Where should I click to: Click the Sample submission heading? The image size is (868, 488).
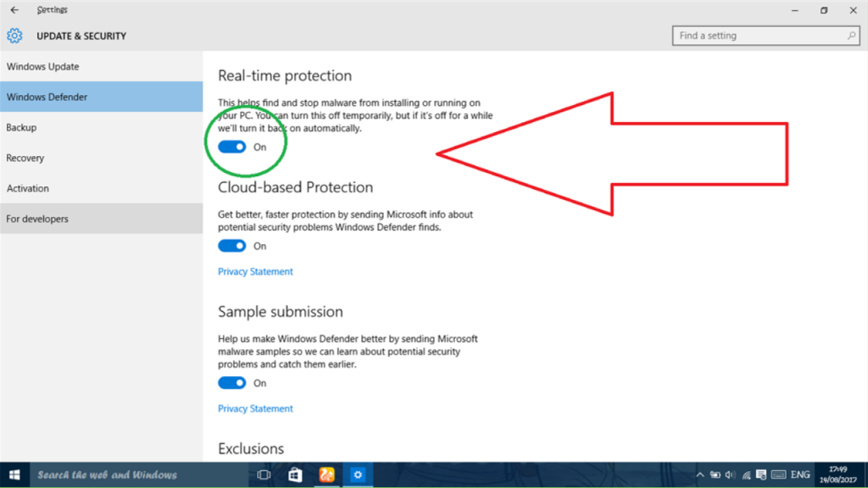tap(280, 312)
